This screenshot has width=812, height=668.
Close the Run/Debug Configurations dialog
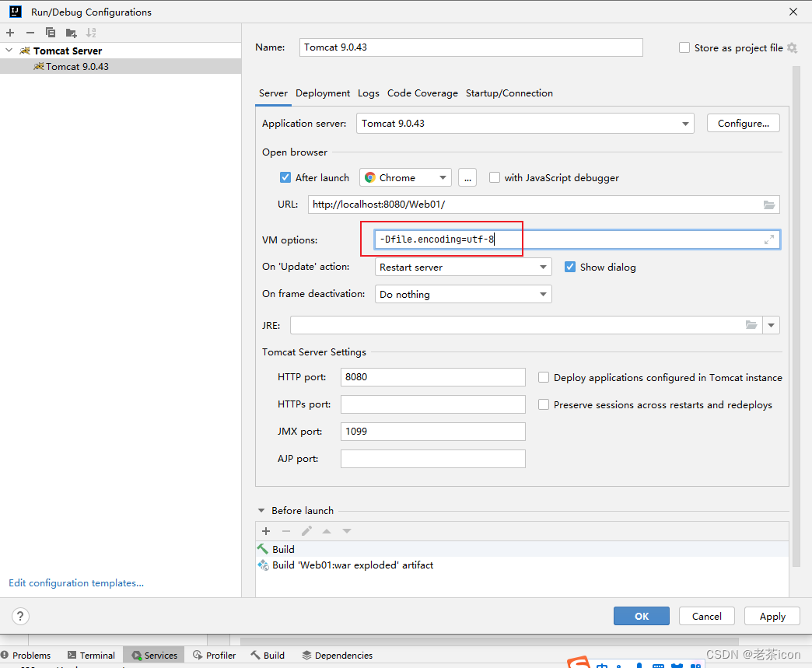tap(793, 12)
